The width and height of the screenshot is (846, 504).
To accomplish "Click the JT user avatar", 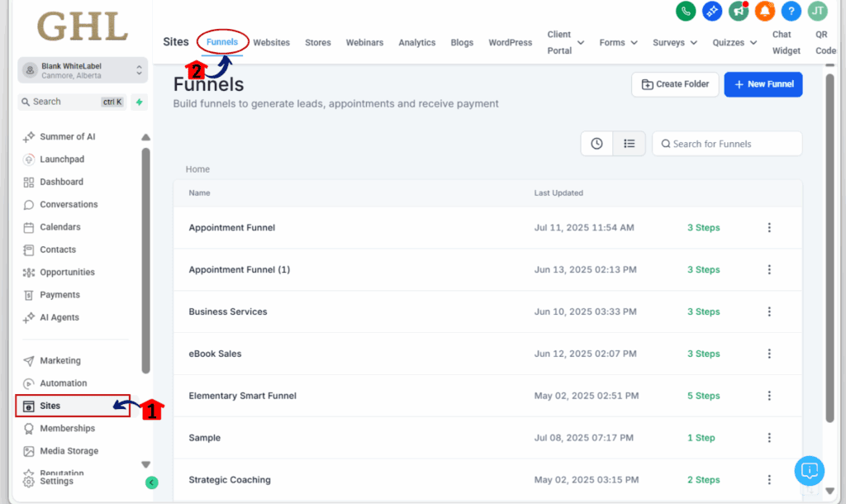I will coord(817,11).
